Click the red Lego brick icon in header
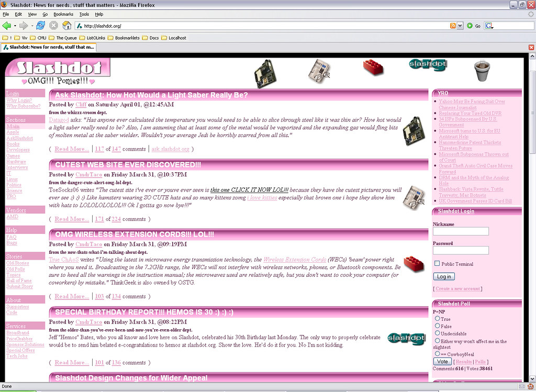536x392 pixels. click(373, 67)
